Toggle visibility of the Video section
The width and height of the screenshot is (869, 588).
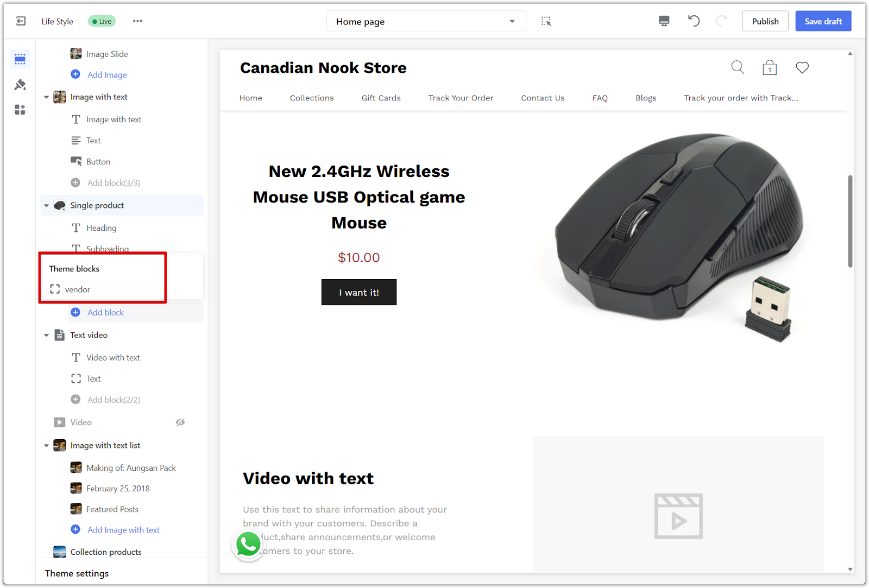point(180,422)
